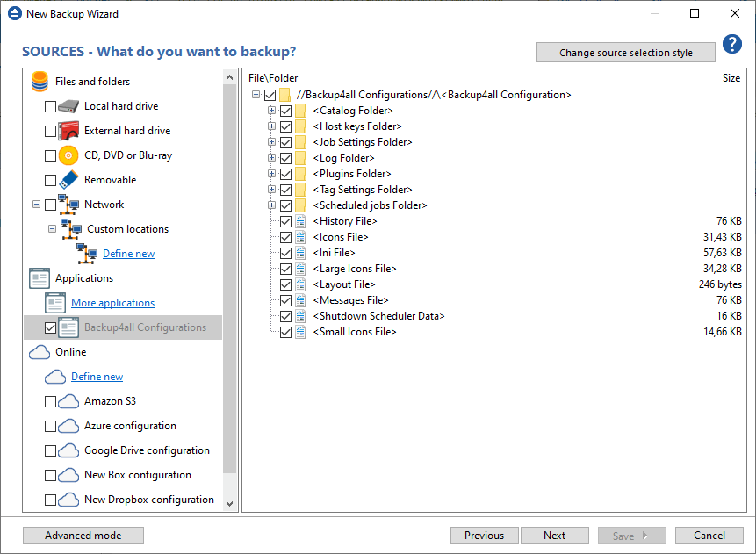Cancel the backup wizard
The image size is (756, 554).
pos(709,536)
